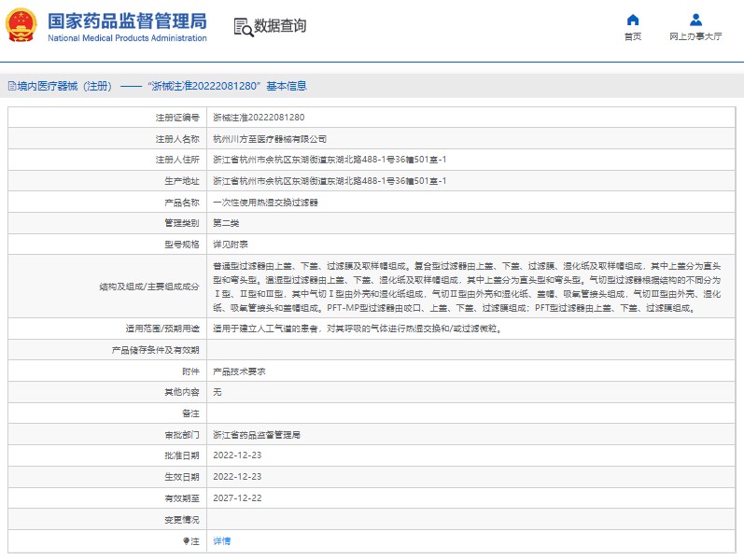
Task: Click the bullet icon beside 注 label
Action: 185,540
